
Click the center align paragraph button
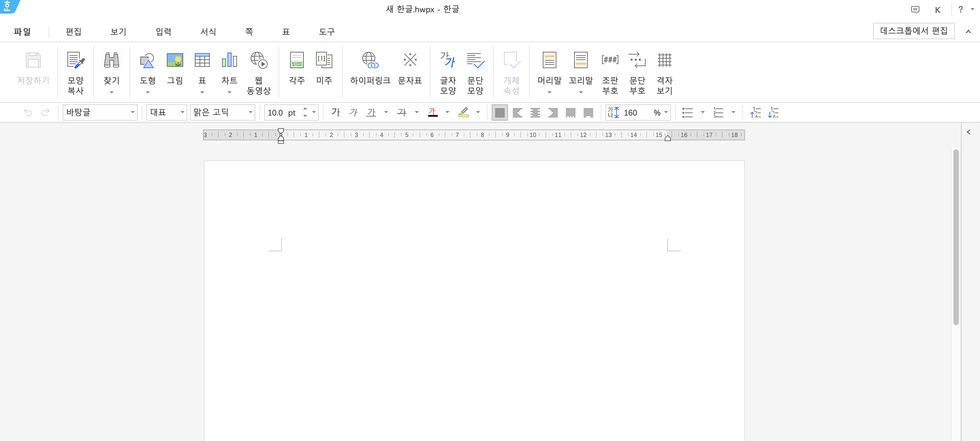(535, 113)
